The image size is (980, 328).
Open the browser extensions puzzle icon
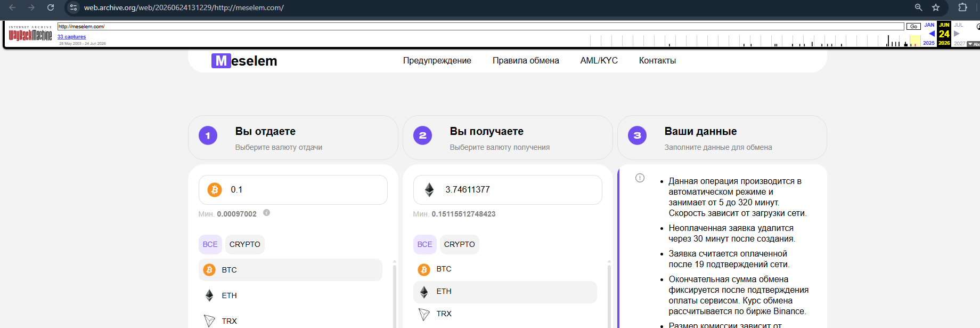click(x=962, y=7)
